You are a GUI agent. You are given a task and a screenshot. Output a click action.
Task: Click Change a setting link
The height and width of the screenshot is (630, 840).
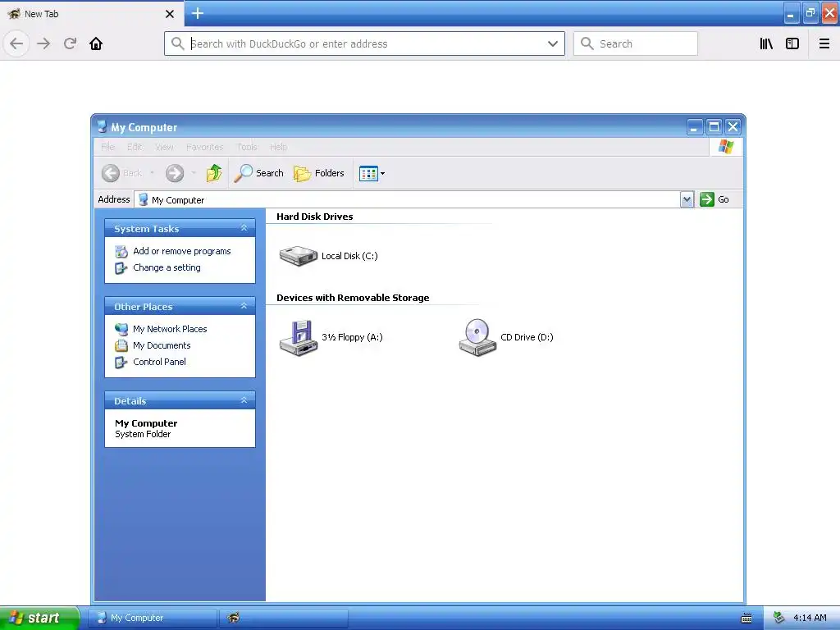(167, 267)
